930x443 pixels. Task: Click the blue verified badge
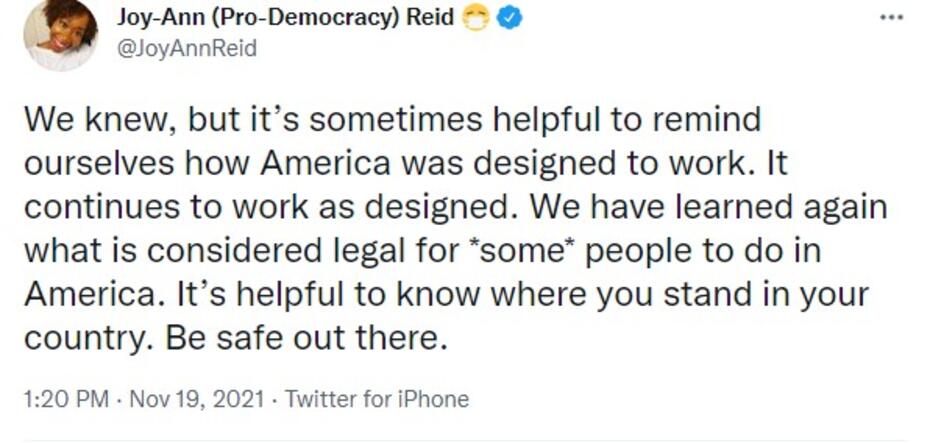coord(510,17)
